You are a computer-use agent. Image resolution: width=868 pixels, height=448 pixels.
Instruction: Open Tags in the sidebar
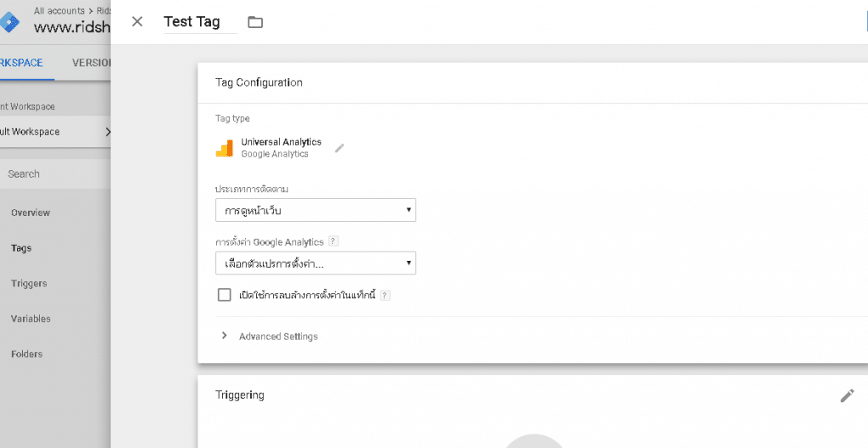pyautogui.click(x=21, y=248)
